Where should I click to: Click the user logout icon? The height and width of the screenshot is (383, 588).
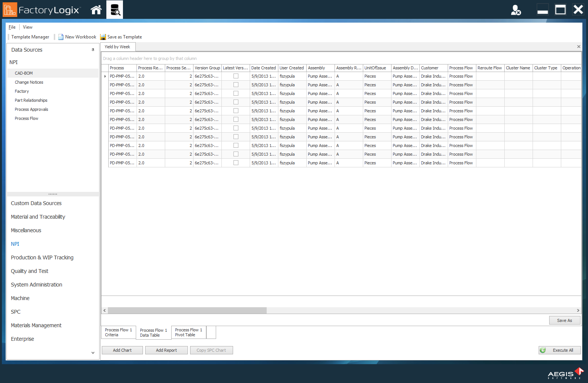(516, 10)
